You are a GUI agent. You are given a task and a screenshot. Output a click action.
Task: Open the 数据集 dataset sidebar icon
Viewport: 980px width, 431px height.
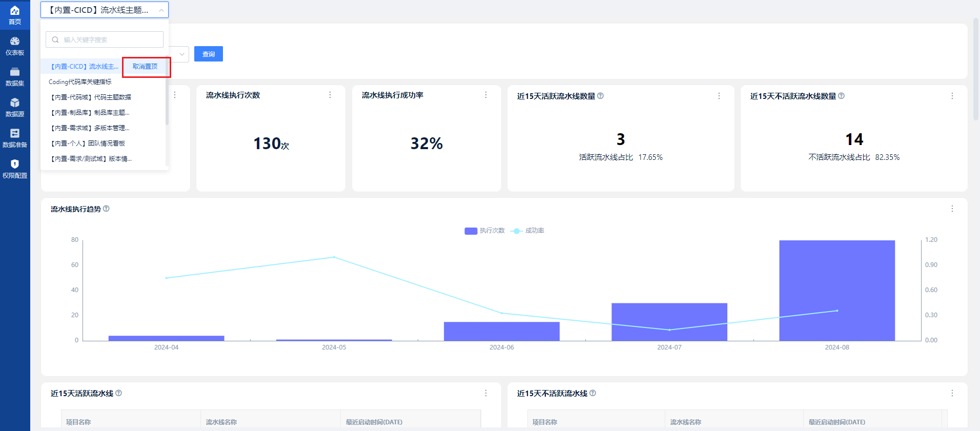point(15,77)
